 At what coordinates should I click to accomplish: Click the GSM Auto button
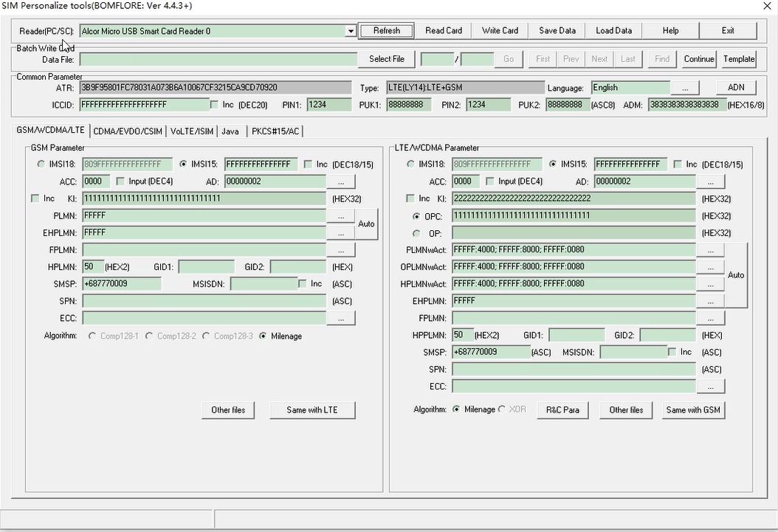coord(366,224)
